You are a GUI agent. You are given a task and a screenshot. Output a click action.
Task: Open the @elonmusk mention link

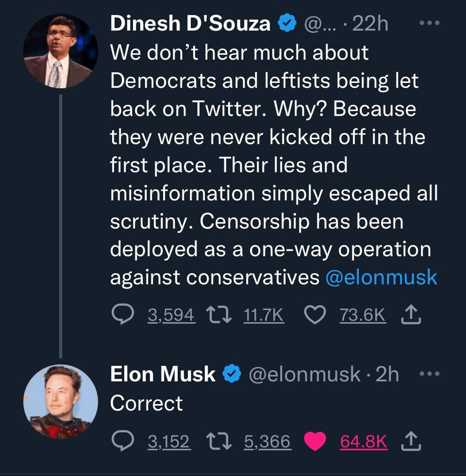coord(381,277)
